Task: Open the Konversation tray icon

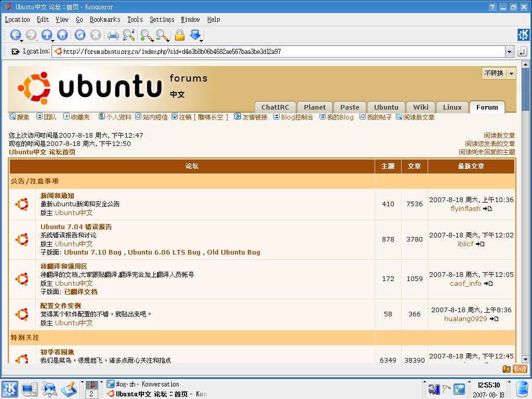Action: click(459, 389)
